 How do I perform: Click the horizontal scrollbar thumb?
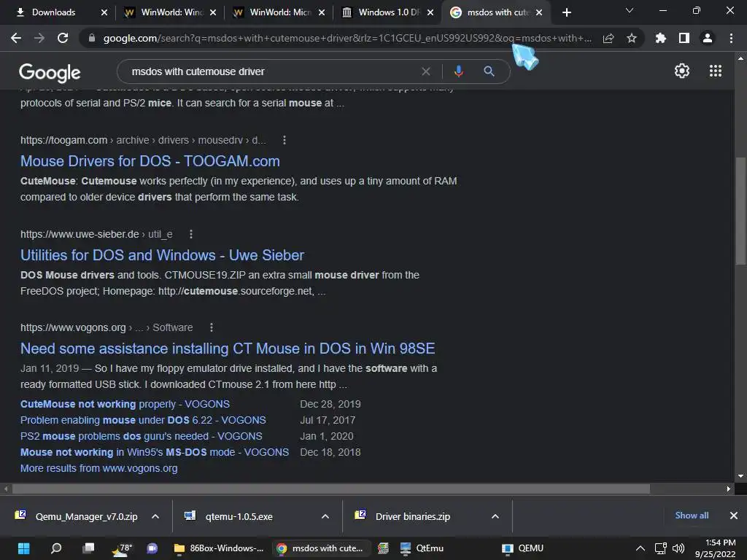331,489
